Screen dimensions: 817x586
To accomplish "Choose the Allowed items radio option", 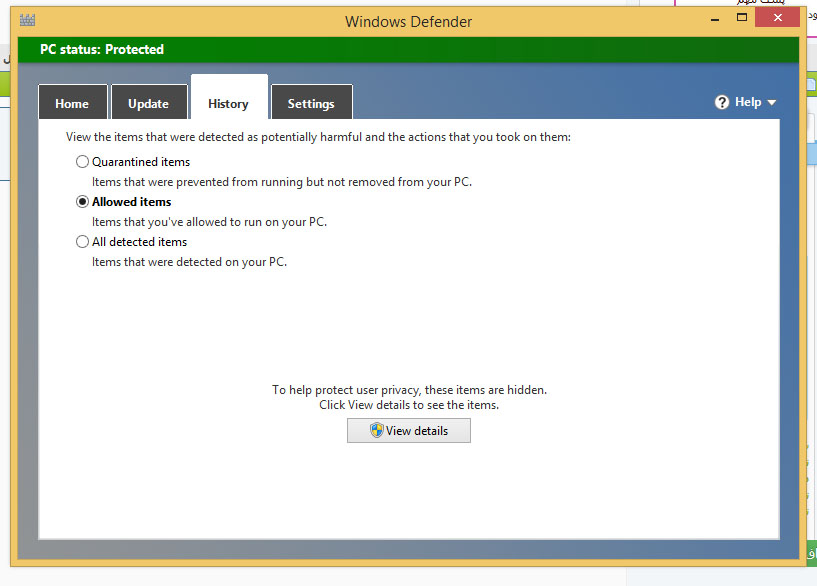I will (x=82, y=202).
